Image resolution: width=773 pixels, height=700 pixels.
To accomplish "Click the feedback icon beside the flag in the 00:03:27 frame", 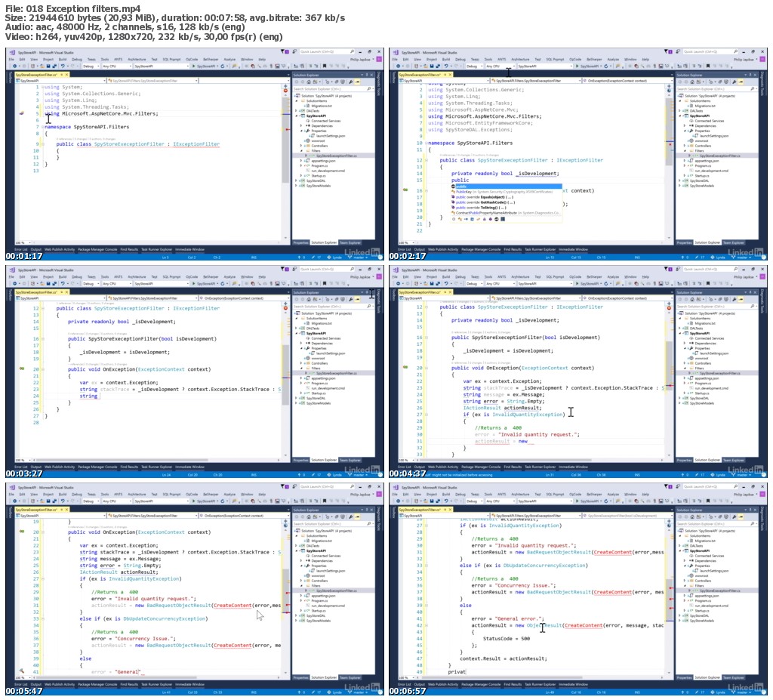I will click(x=294, y=270).
